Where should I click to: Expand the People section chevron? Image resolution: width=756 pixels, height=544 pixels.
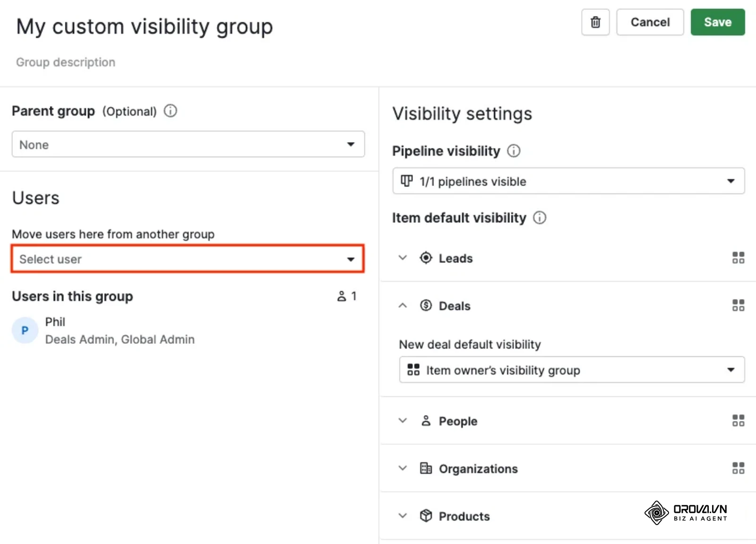(403, 420)
